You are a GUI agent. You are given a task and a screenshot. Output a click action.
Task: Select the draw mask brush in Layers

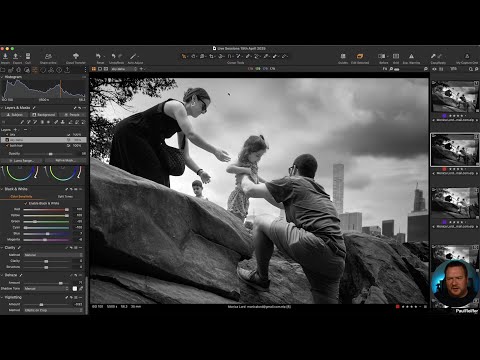point(22,122)
